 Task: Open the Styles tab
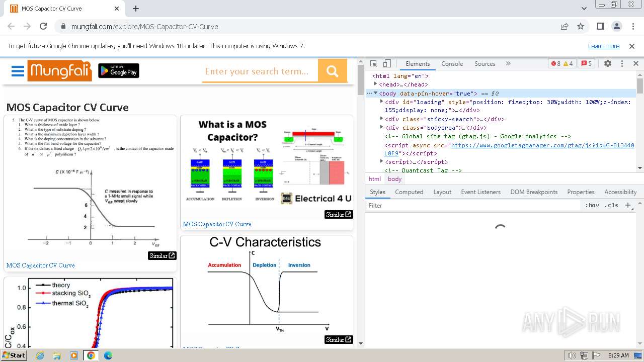click(377, 192)
